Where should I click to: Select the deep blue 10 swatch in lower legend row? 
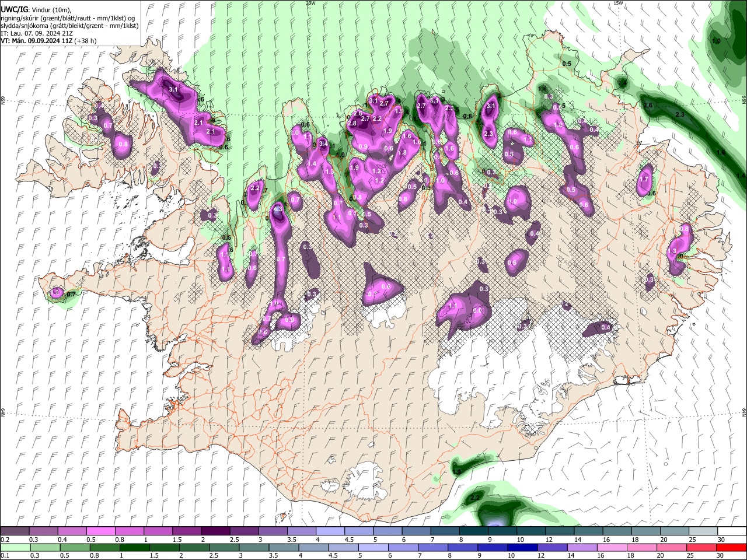pyautogui.click(x=522, y=547)
